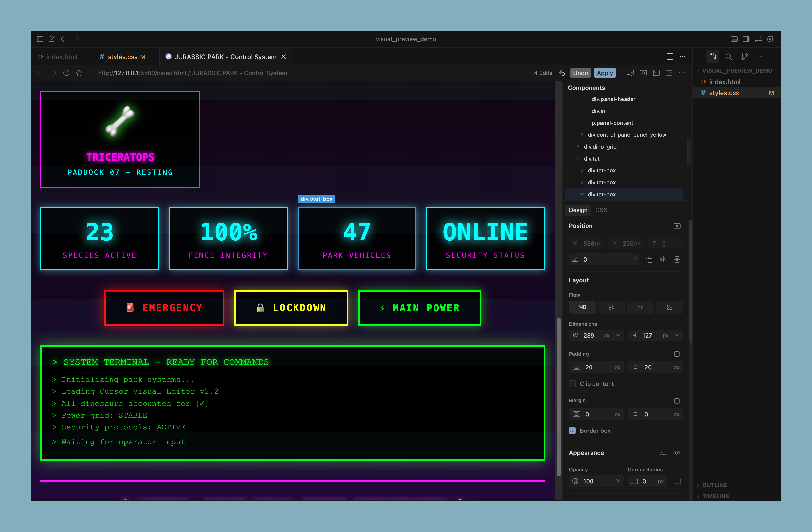
Task: Toggle appearance visibility with the eye icon
Action: 677,453
